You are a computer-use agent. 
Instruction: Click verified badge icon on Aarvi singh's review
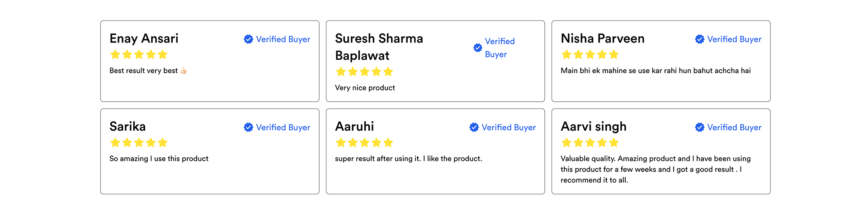coord(699,128)
